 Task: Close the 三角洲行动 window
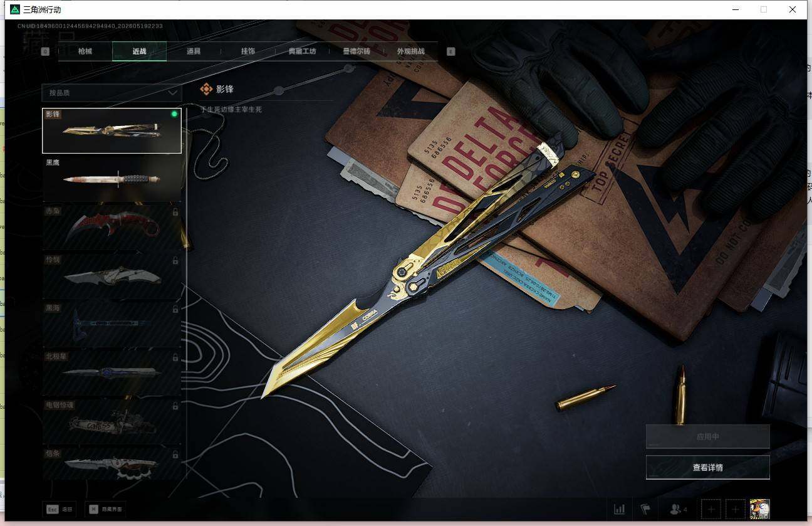click(793, 9)
